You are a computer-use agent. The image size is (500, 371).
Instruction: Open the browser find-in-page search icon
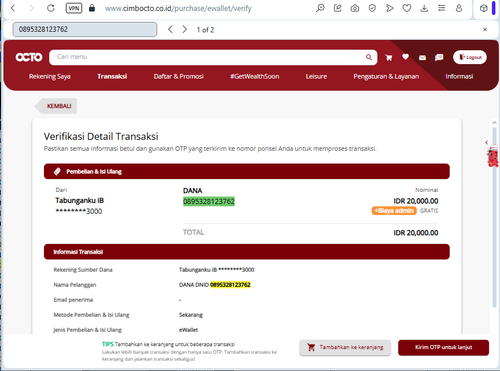point(320,8)
